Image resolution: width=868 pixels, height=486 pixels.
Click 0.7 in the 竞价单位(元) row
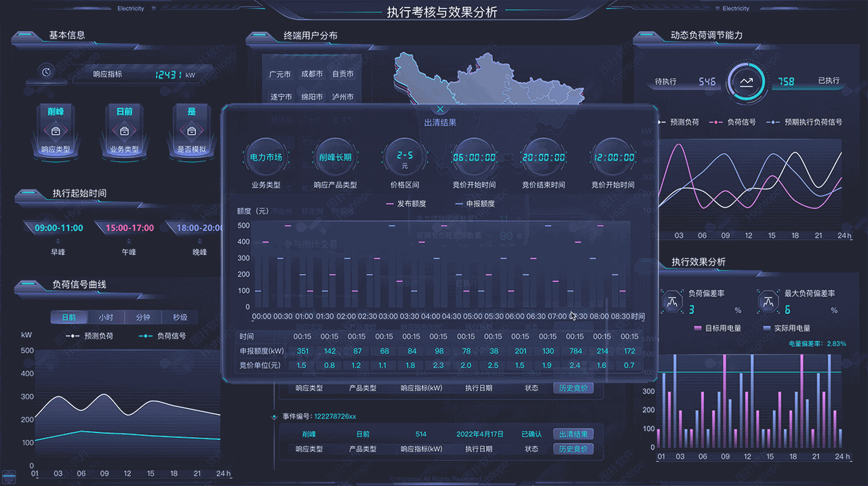(629, 365)
